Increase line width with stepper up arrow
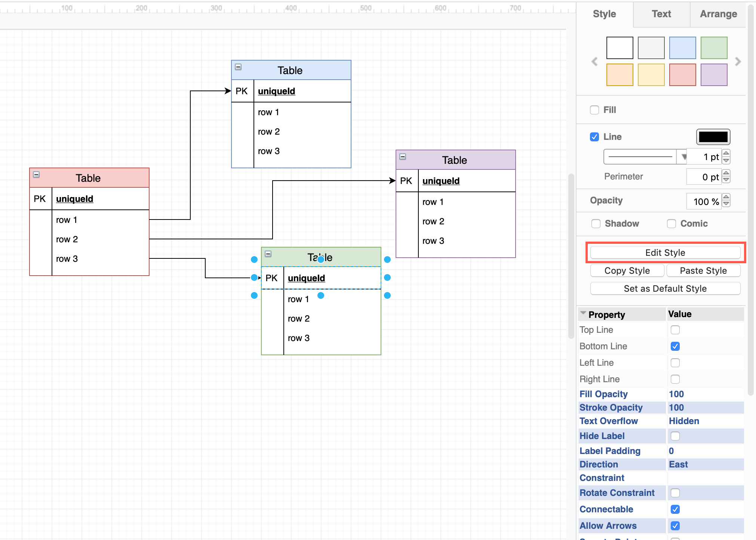This screenshot has height=540, width=756. 726,153
